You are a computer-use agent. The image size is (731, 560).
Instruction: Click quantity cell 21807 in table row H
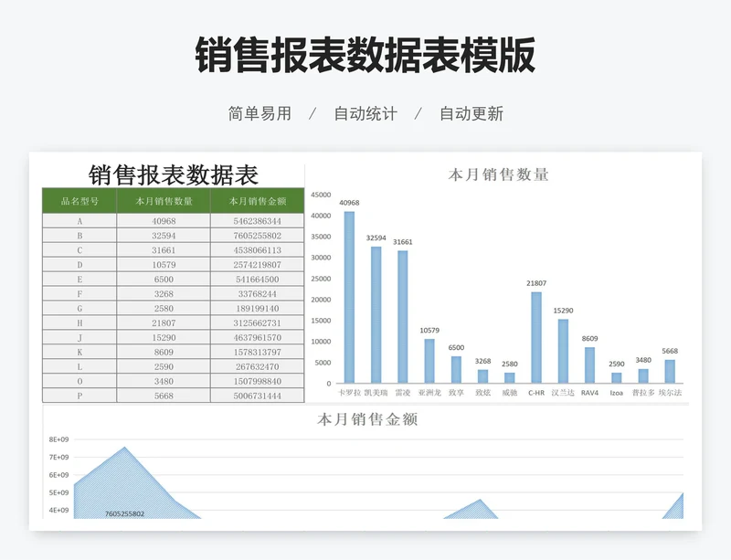[x=164, y=322]
